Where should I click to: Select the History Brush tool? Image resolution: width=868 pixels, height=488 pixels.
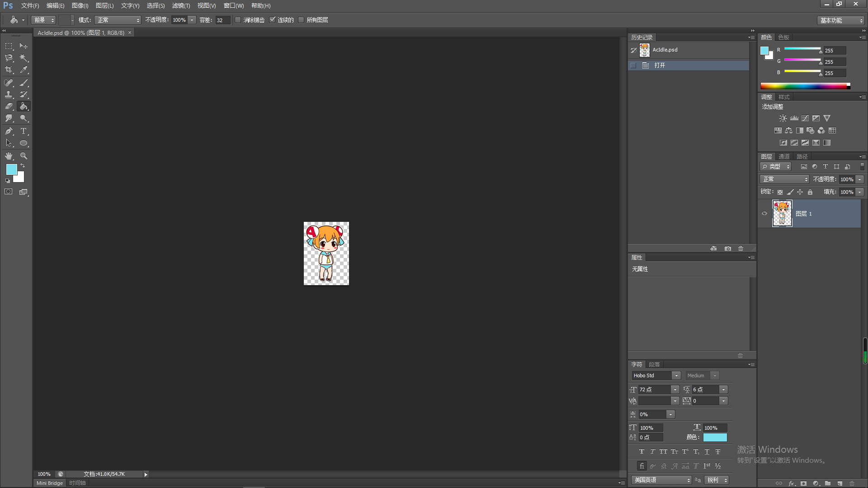point(24,94)
